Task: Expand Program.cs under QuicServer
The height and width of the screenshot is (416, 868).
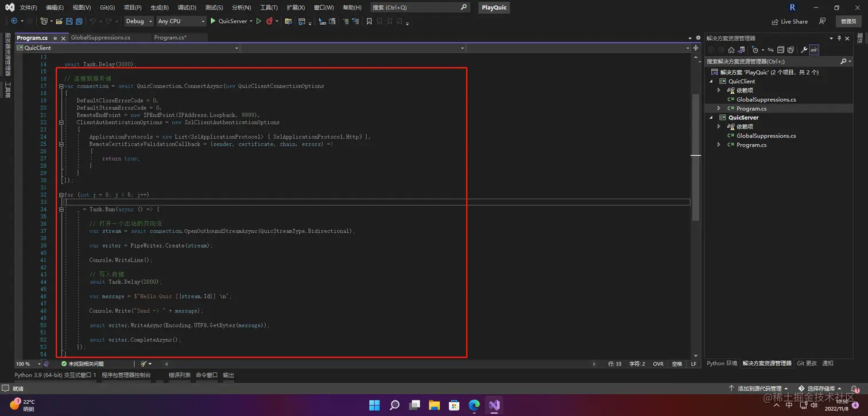Action: point(719,145)
